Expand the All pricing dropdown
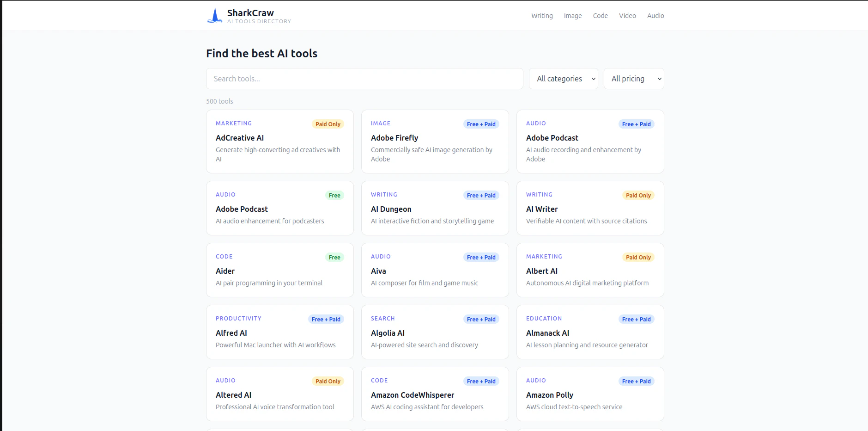This screenshot has height=431, width=868. [x=634, y=79]
